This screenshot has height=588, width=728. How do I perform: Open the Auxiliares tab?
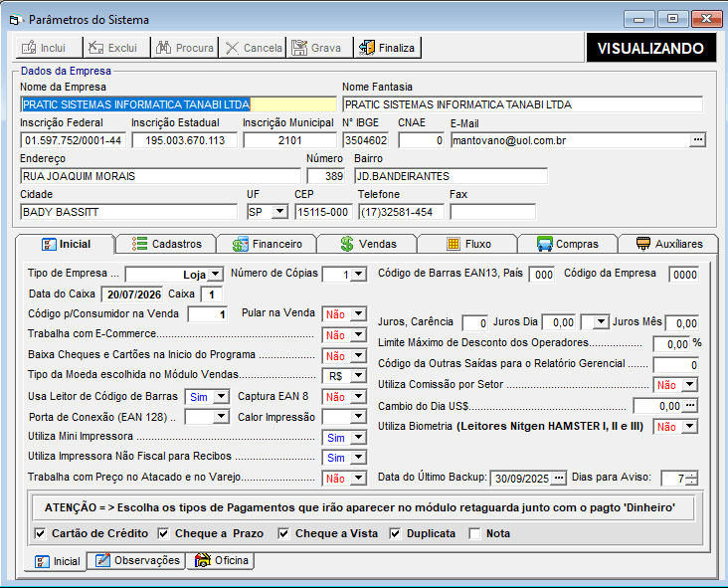point(669,244)
